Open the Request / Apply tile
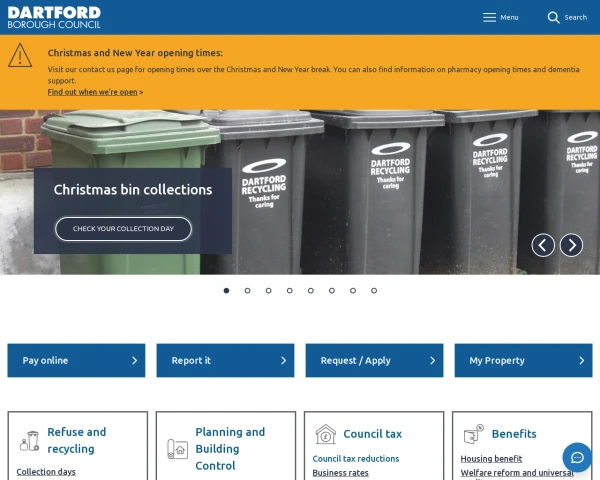The image size is (600, 480). pos(374,360)
